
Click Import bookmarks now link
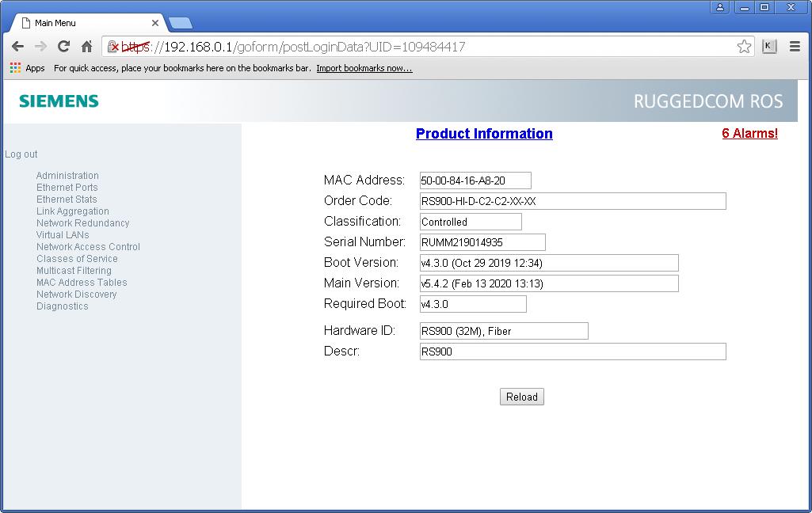click(x=364, y=68)
